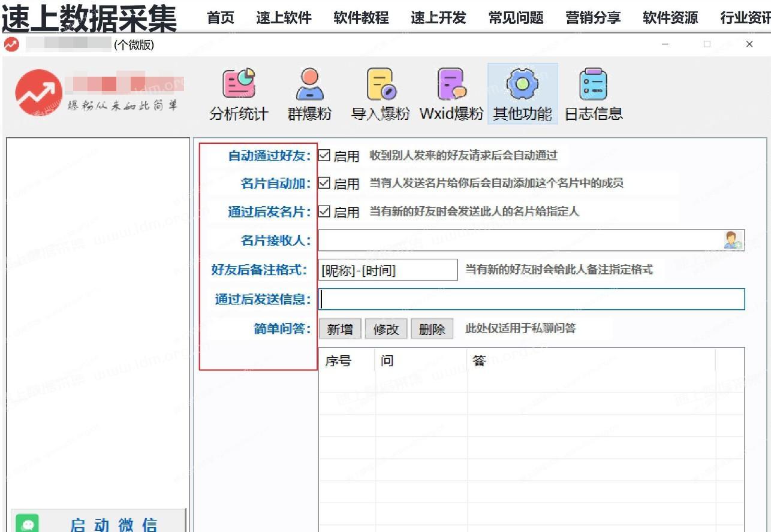Open 速上软件 menu item
This screenshot has width=771, height=532.
pyautogui.click(x=284, y=18)
